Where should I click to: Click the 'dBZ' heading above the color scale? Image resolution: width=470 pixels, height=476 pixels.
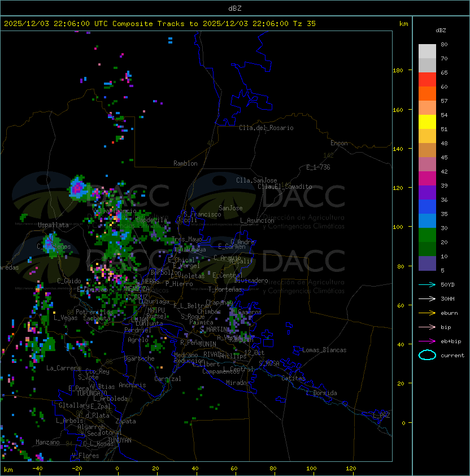(x=441, y=31)
